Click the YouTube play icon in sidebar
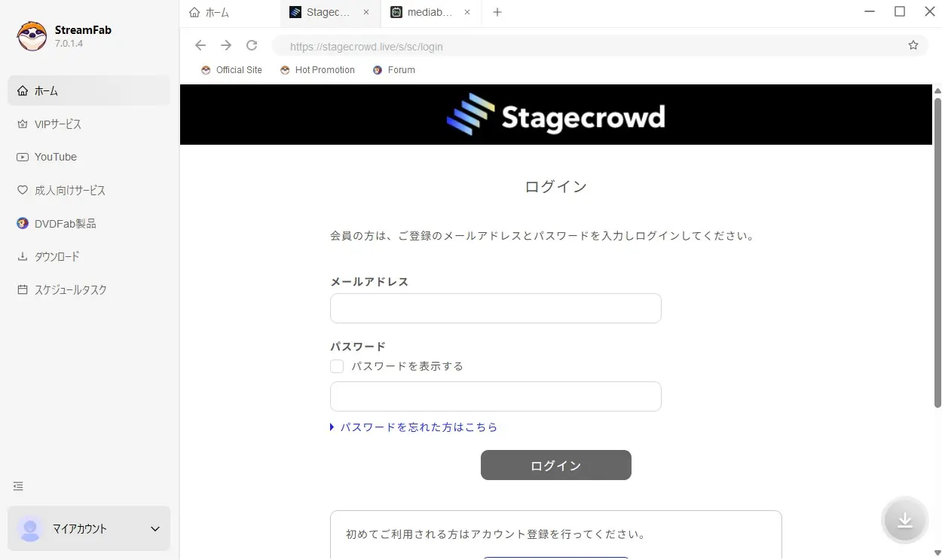Image resolution: width=942 pixels, height=560 pixels. pos(22,157)
